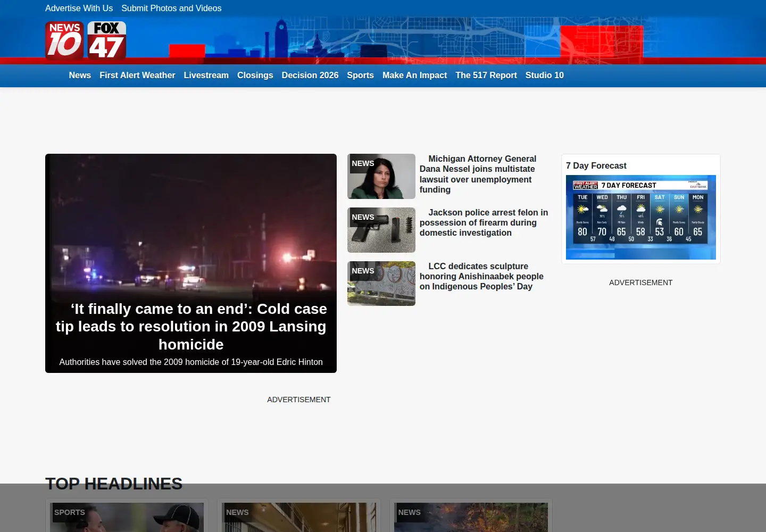Go to the Livestream section

pos(206,76)
